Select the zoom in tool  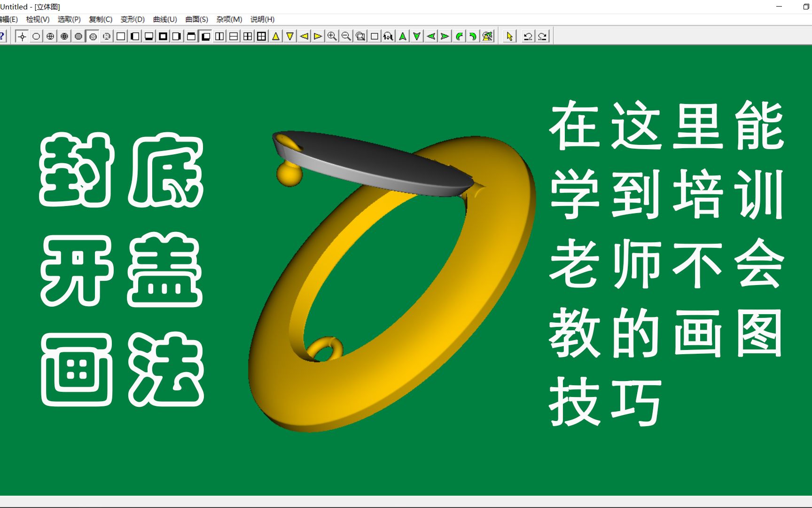coord(332,36)
